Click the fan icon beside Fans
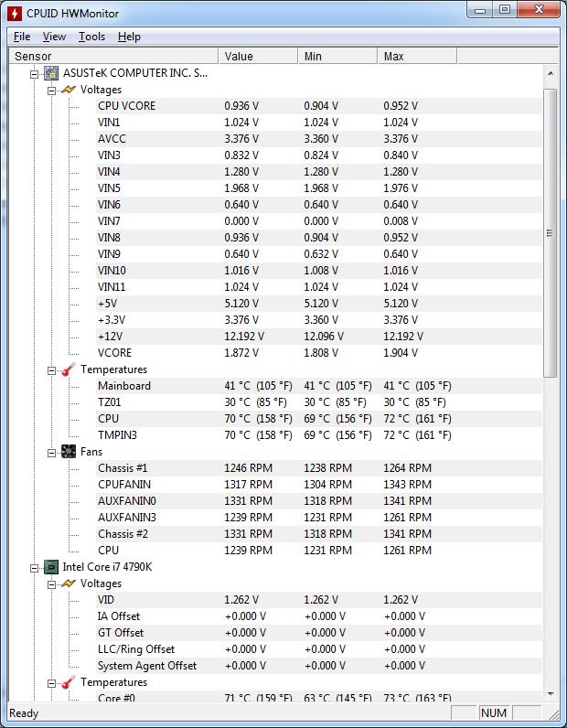567x728 pixels. pos(69,451)
